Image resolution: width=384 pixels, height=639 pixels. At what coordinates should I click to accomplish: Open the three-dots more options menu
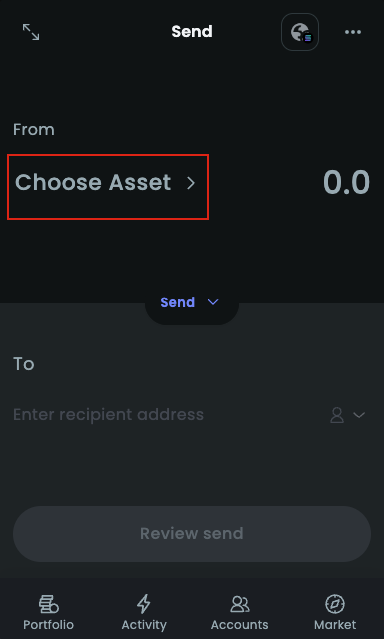click(353, 32)
